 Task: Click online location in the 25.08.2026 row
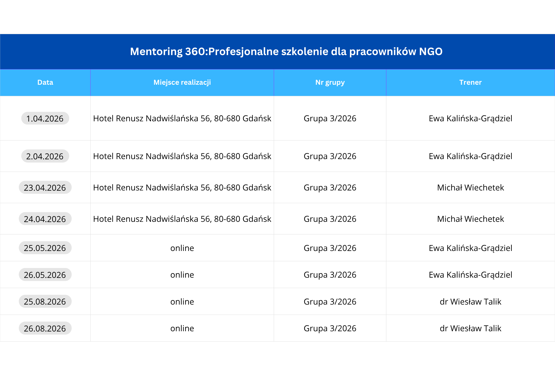coord(182,302)
